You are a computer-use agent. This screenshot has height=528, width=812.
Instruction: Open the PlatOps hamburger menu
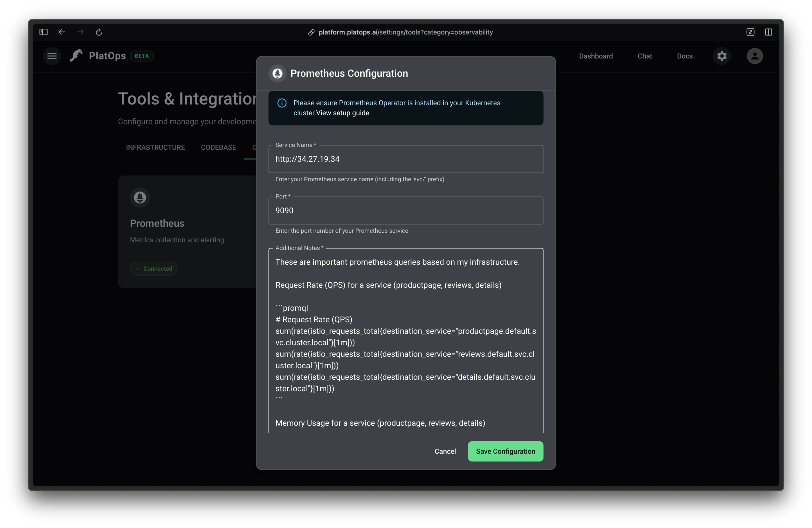point(52,56)
